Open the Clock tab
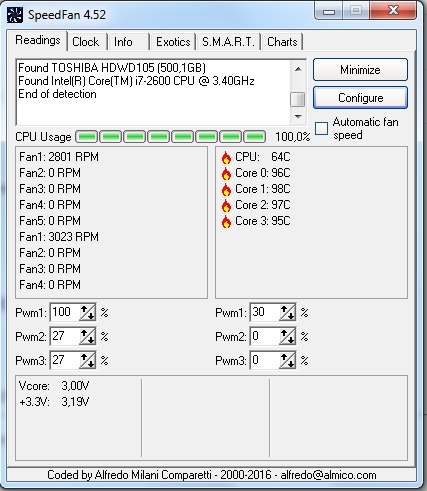 pos(86,42)
